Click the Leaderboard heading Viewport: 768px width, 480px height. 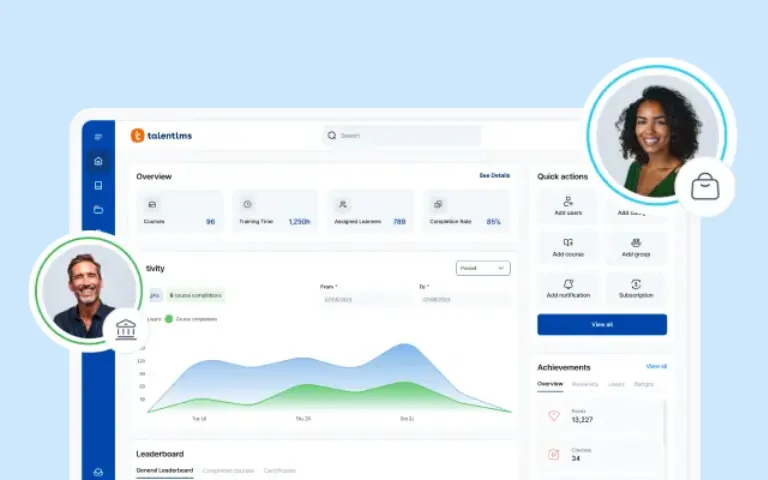(x=160, y=454)
